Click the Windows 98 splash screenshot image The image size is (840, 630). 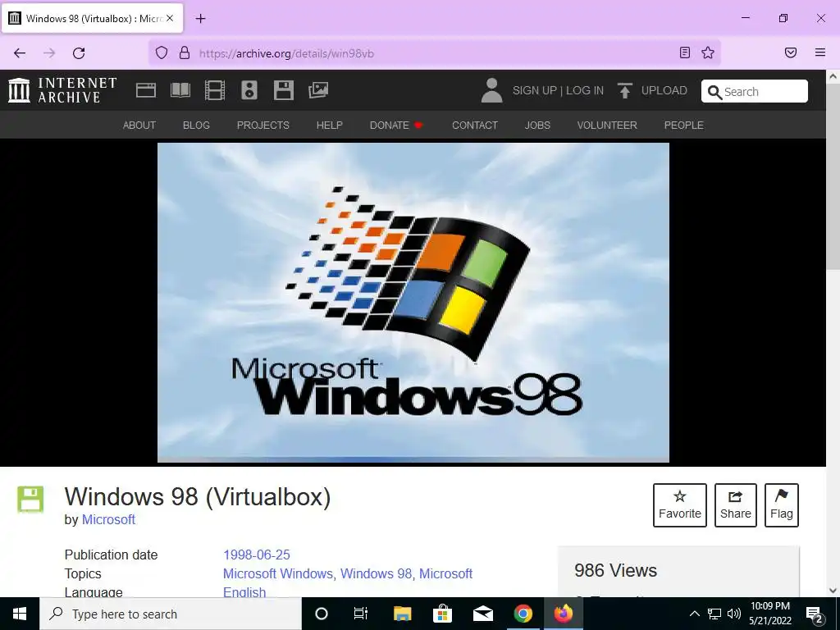(x=413, y=303)
